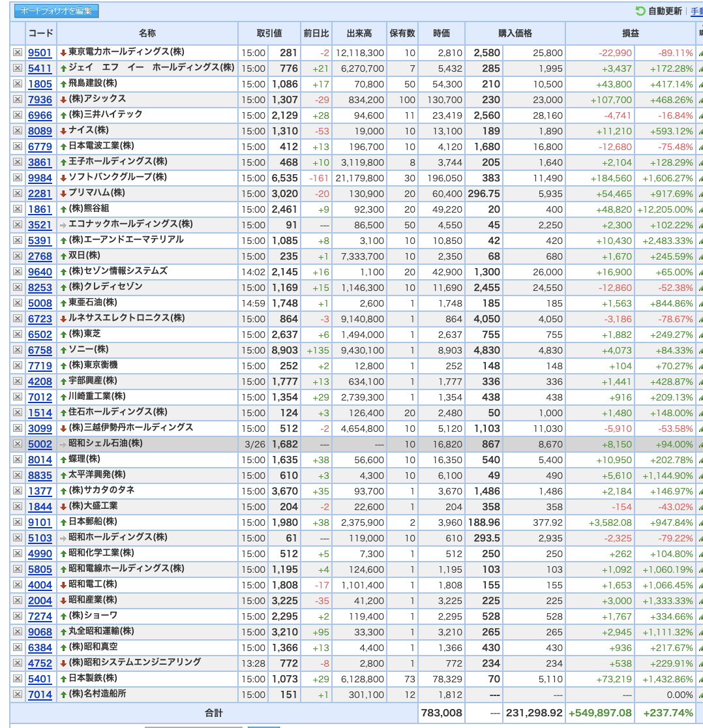Viewport: 703px width, 728px height.
Task: Click the コード column header
Action: pyautogui.click(x=41, y=33)
